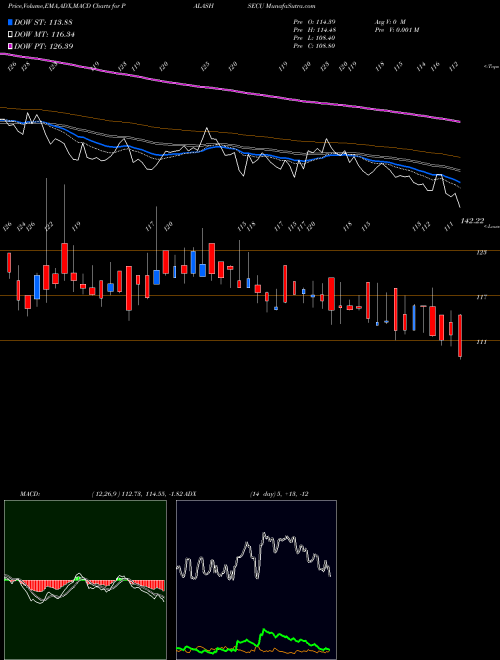Viewport: 500px width, 660px height.
Task: Click the magenta DOW PT legend swatch
Action: (x=10, y=46)
